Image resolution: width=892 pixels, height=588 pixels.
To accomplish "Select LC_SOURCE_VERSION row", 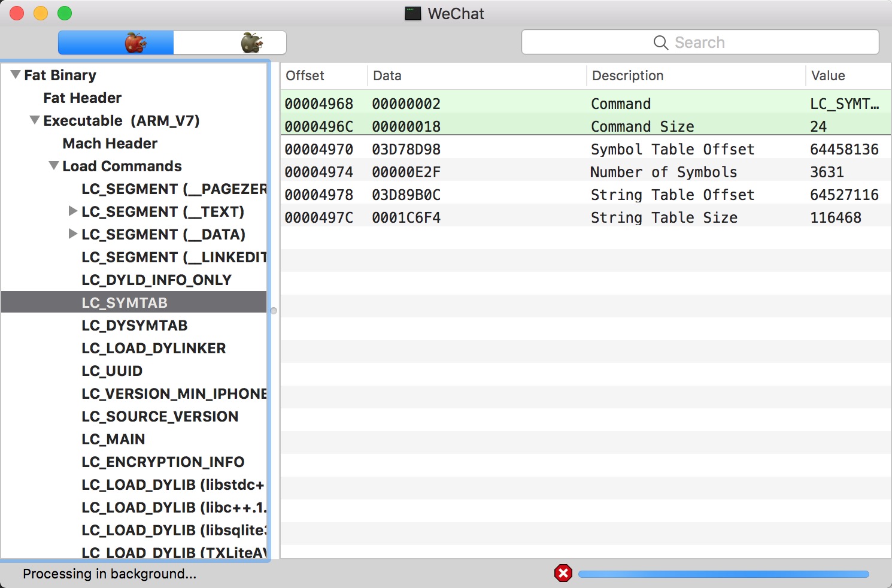I will (x=134, y=416).
